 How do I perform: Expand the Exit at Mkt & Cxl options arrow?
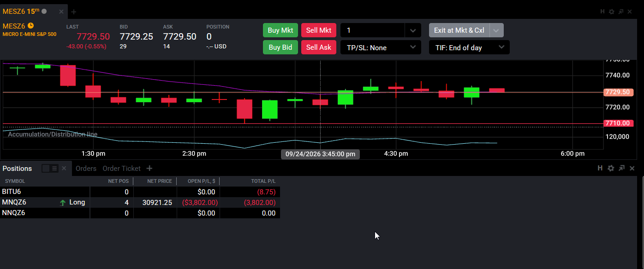496,30
